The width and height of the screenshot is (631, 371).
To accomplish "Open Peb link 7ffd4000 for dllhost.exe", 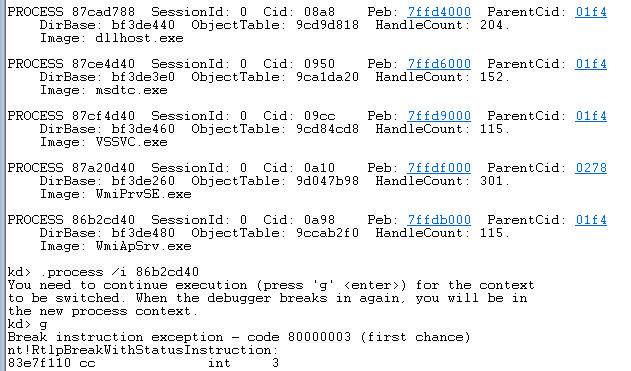I will [x=439, y=12].
